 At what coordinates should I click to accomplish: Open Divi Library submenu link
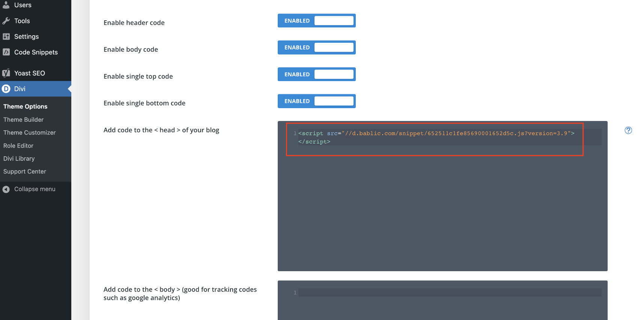click(x=19, y=158)
